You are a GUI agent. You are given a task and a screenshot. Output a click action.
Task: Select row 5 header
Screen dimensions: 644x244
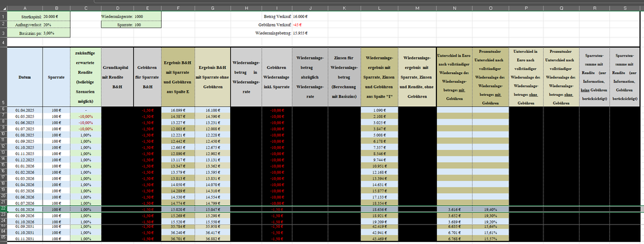[x=3, y=77]
